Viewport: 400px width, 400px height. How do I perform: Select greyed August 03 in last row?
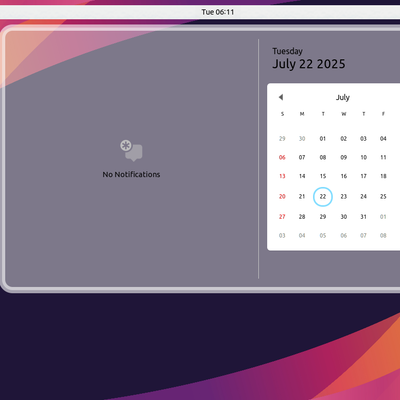282,235
